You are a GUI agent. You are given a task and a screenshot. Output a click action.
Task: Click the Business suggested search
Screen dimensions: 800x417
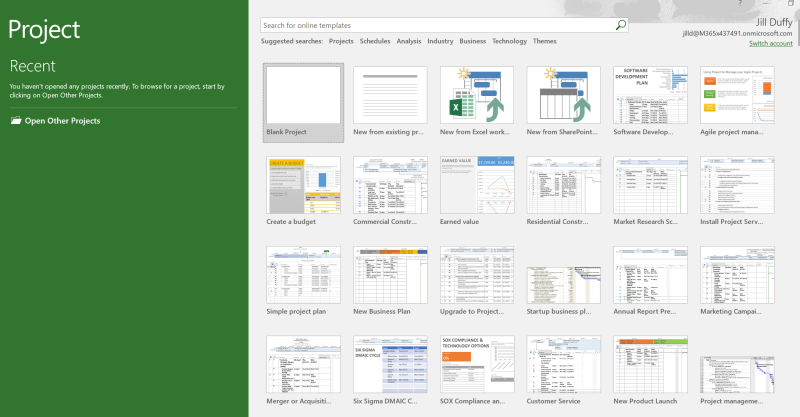tap(472, 41)
